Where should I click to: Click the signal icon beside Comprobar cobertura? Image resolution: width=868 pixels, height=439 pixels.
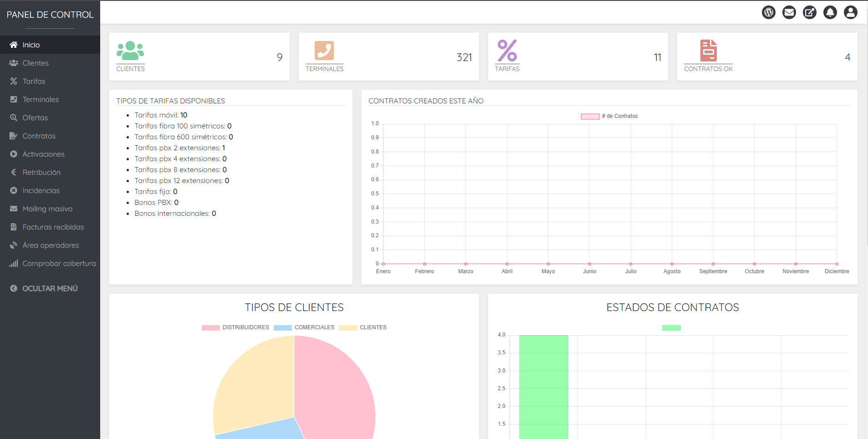[x=14, y=263]
